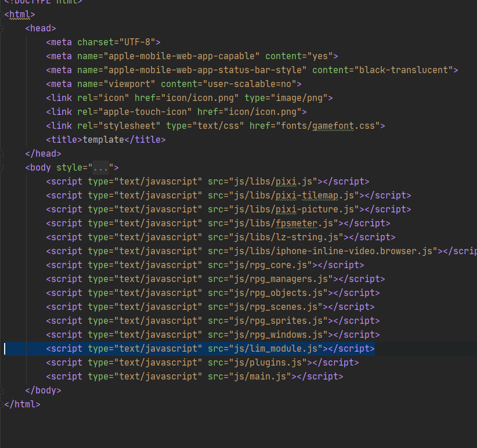This screenshot has width=477, height=448.
Task: Click the "js/libs/fpsmeter.js" script source
Action: [284, 224]
